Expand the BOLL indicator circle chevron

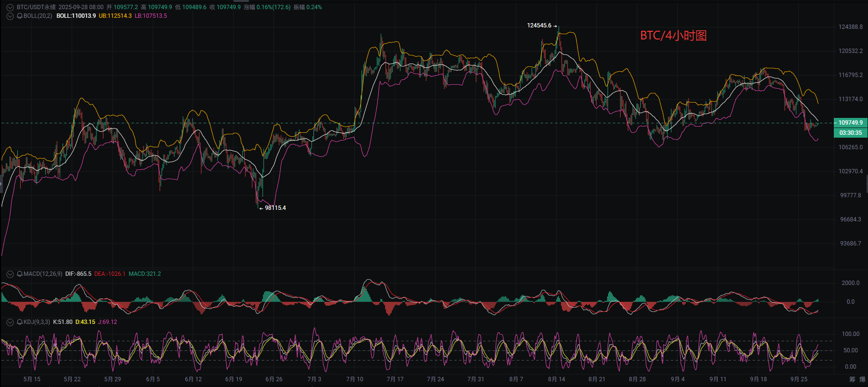10,16
